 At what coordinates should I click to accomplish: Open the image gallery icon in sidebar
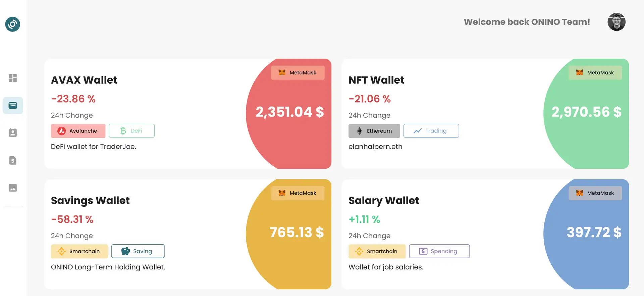pos(13,188)
